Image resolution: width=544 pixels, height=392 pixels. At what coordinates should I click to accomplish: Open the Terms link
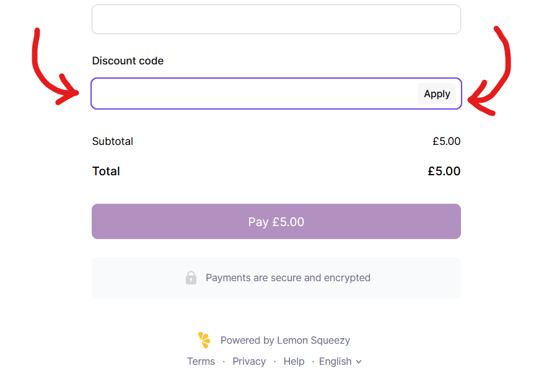pos(201,361)
